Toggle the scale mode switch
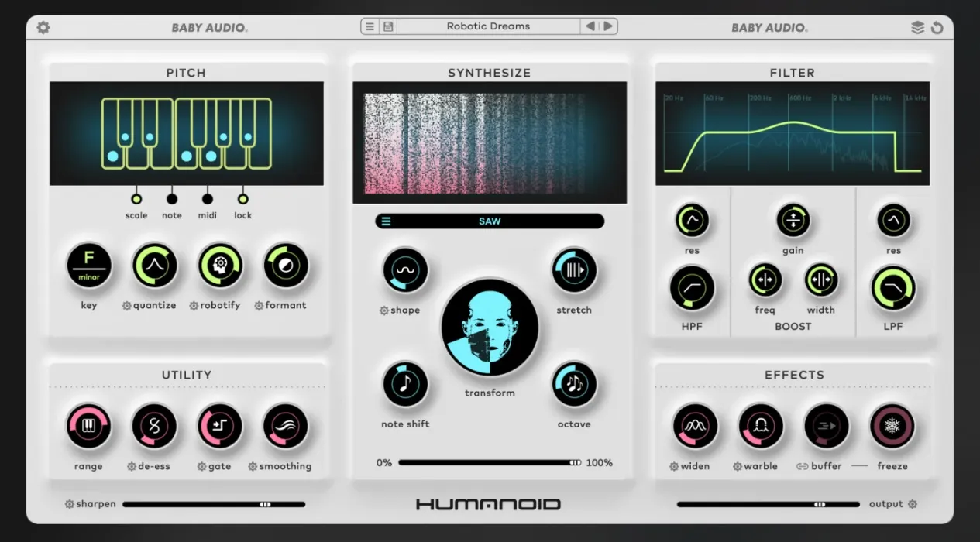This screenshot has height=542, width=980. (x=136, y=199)
